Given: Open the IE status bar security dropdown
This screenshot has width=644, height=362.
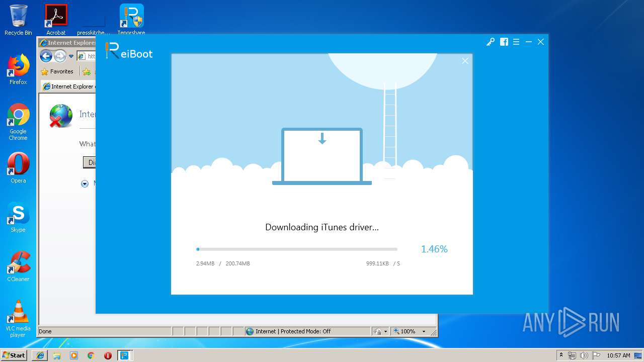Looking at the screenshot, I should [381, 331].
